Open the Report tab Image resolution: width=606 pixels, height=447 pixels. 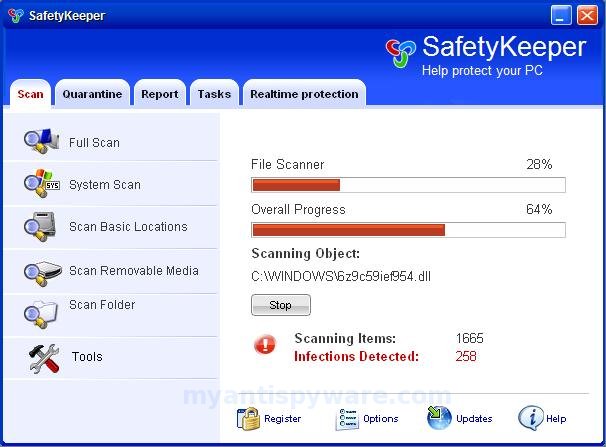160,94
